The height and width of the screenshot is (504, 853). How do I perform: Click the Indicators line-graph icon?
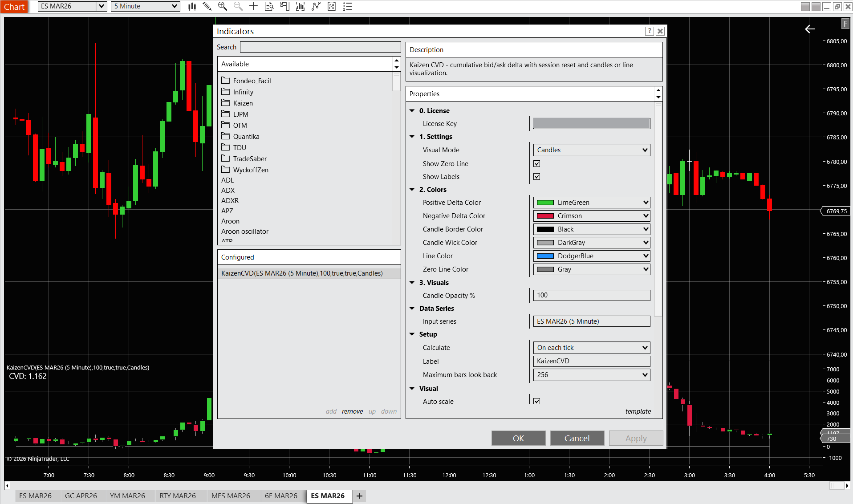316,6
